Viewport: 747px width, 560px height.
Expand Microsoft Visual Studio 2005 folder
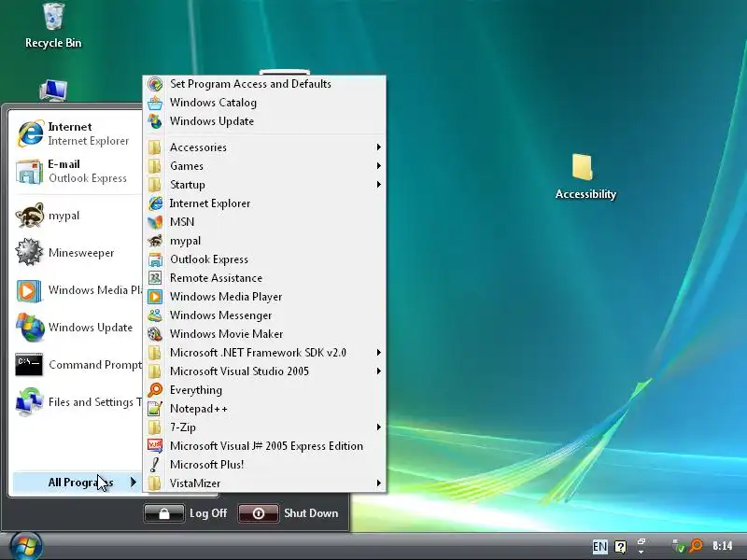pyautogui.click(x=264, y=371)
